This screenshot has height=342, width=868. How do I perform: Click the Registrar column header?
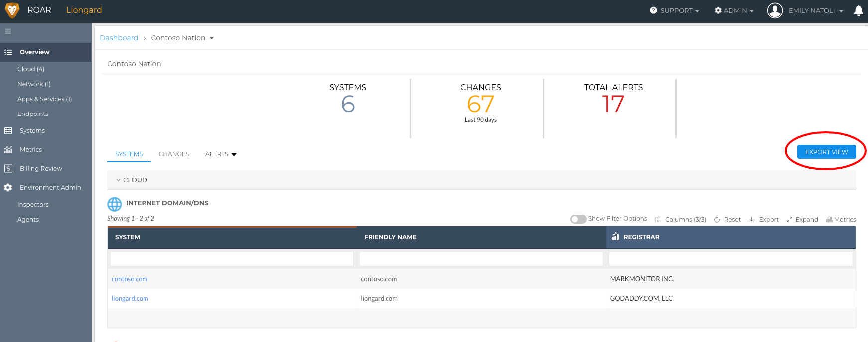tap(731, 237)
